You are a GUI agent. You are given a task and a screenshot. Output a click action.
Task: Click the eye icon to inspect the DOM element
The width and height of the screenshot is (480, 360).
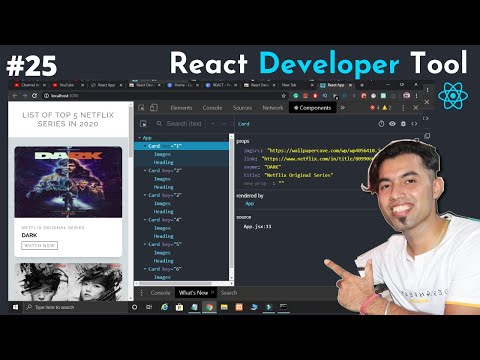tap(392, 124)
